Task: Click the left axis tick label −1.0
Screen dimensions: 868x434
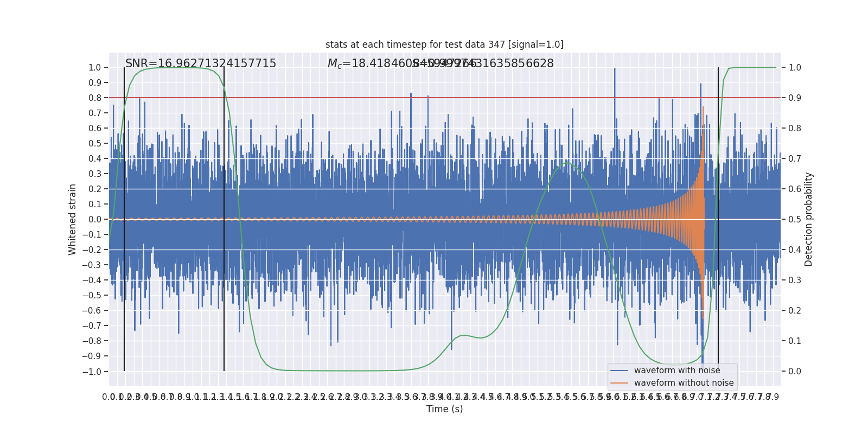Action: (92, 372)
